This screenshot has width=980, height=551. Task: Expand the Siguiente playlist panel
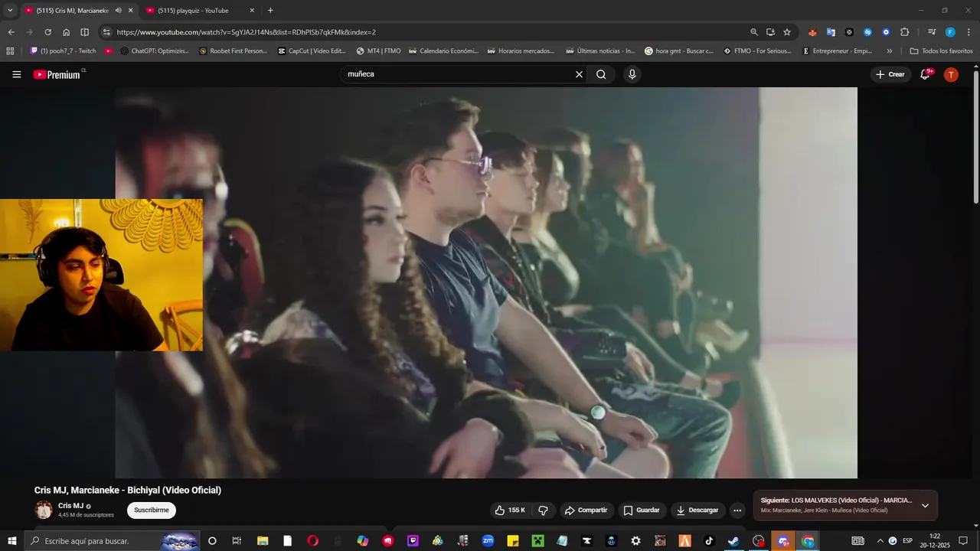[x=925, y=505]
